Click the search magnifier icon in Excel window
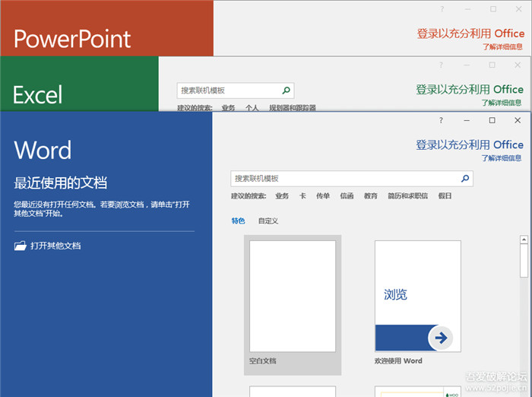Viewport: 532px width, 397px height. [x=287, y=91]
